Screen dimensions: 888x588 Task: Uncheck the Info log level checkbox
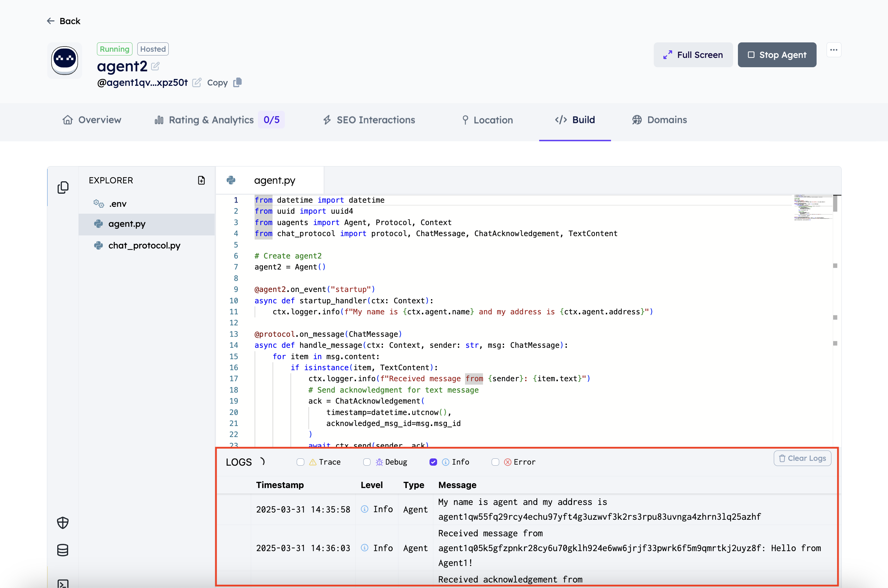pos(433,462)
